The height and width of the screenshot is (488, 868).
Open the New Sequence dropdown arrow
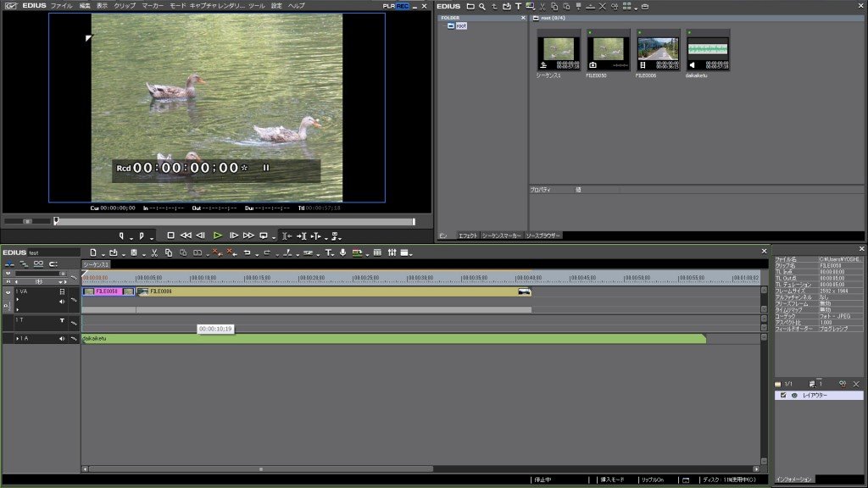point(103,254)
